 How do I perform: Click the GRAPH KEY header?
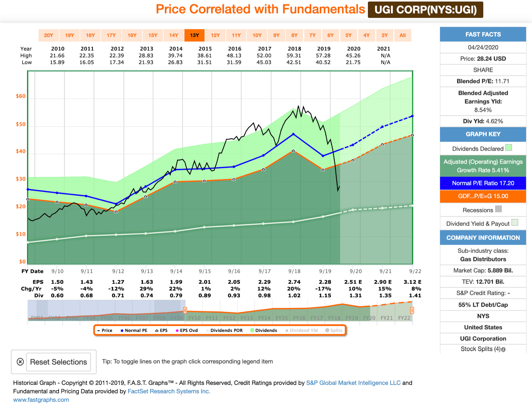483,134
